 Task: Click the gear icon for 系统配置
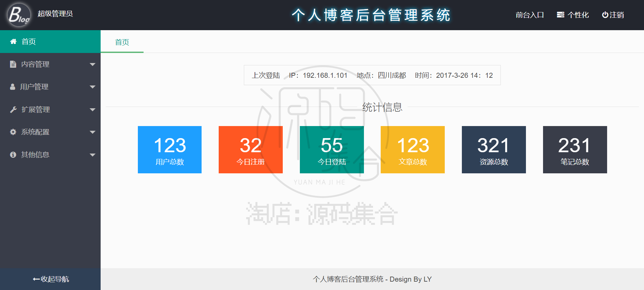13,132
